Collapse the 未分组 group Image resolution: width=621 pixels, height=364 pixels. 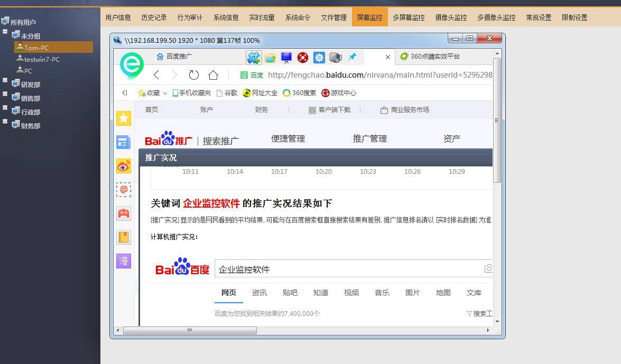pos(5,31)
